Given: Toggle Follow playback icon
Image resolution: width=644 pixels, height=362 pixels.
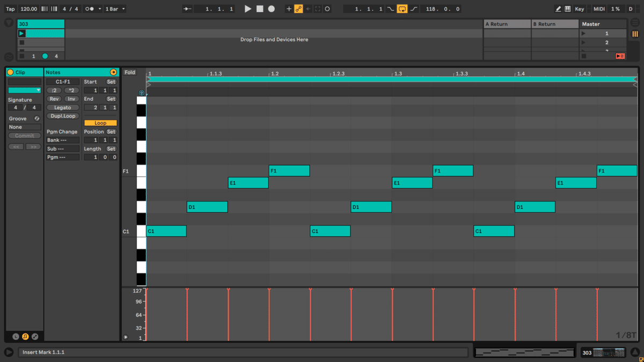Looking at the screenshot, I should pyautogui.click(x=187, y=9).
